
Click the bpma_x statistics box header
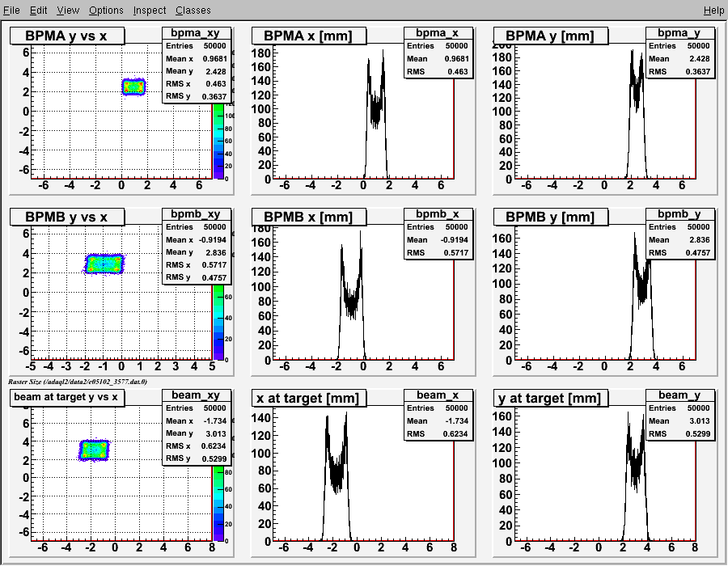[x=438, y=33]
